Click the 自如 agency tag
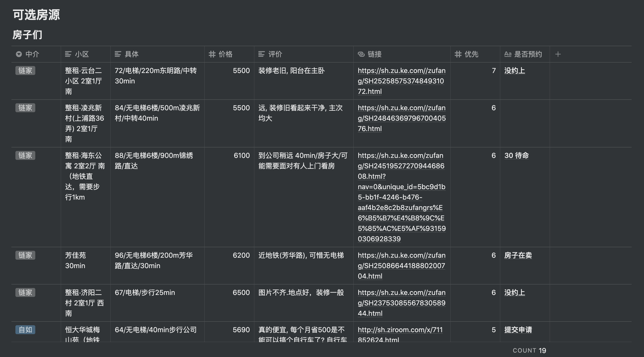This screenshot has height=357, width=644. [25, 330]
